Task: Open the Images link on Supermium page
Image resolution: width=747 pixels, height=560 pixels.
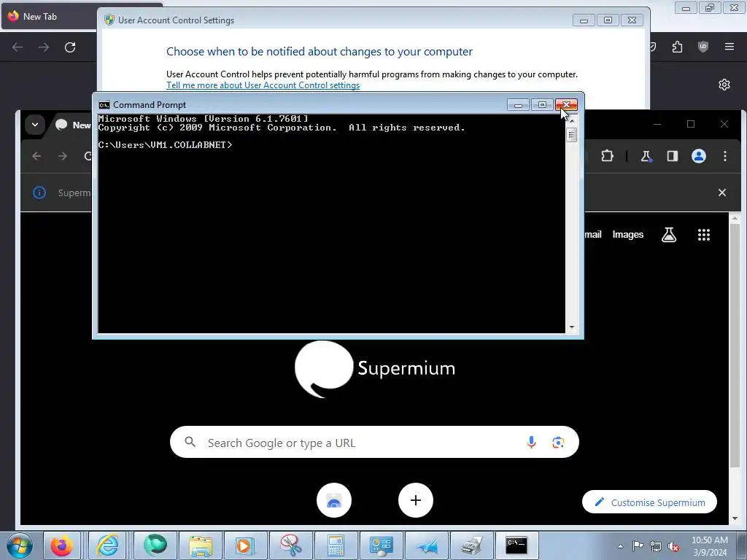Action: click(x=628, y=234)
